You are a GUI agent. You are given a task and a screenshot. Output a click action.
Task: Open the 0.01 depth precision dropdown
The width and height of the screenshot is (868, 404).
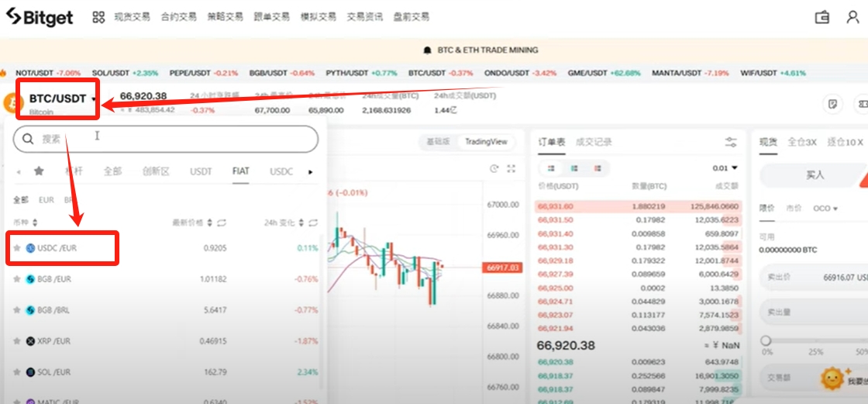click(725, 168)
